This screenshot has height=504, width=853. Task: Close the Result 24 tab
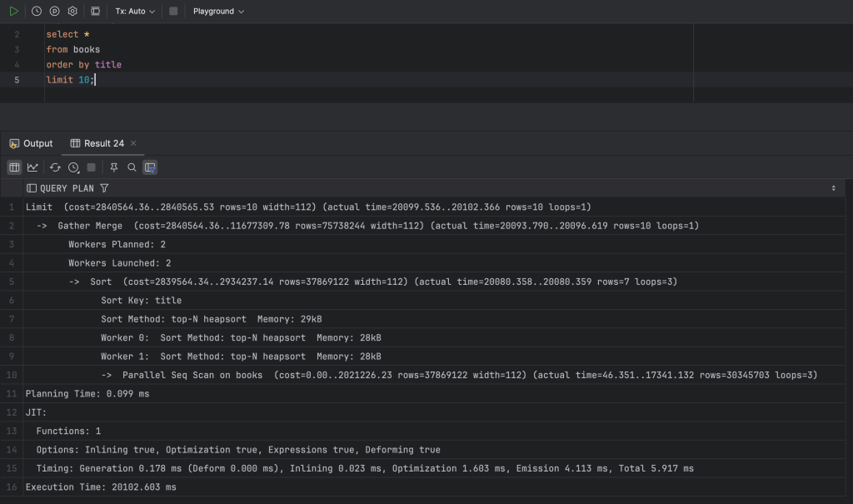point(132,143)
